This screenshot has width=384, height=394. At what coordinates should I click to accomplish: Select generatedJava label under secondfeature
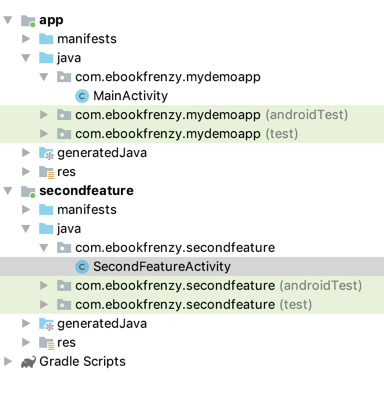(102, 324)
